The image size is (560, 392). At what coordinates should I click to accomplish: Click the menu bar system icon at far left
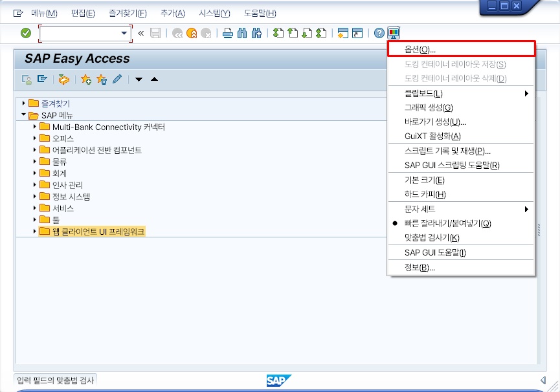[18, 14]
